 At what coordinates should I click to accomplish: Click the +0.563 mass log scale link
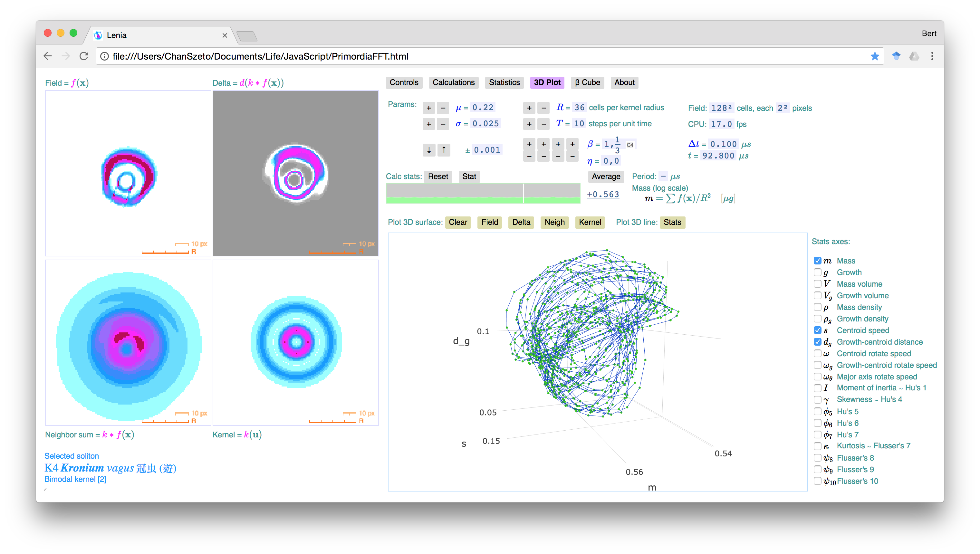(x=602, y=195)
